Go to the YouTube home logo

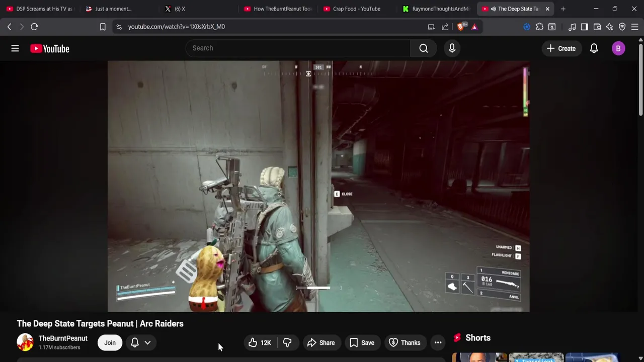pyautogui.click(x=49, y=49)
